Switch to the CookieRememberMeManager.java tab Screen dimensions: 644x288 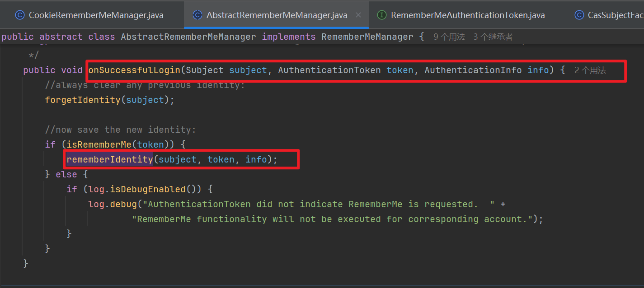(x=96, y=15)
